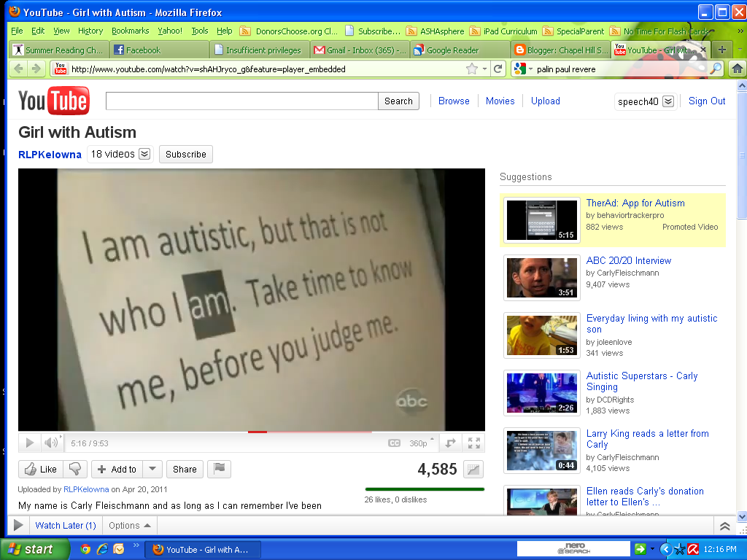Flag the video as inappropriate
Image resolution: width=747 pixels, height=560 pixels.
pyautogui.click(x=219, y=469)
